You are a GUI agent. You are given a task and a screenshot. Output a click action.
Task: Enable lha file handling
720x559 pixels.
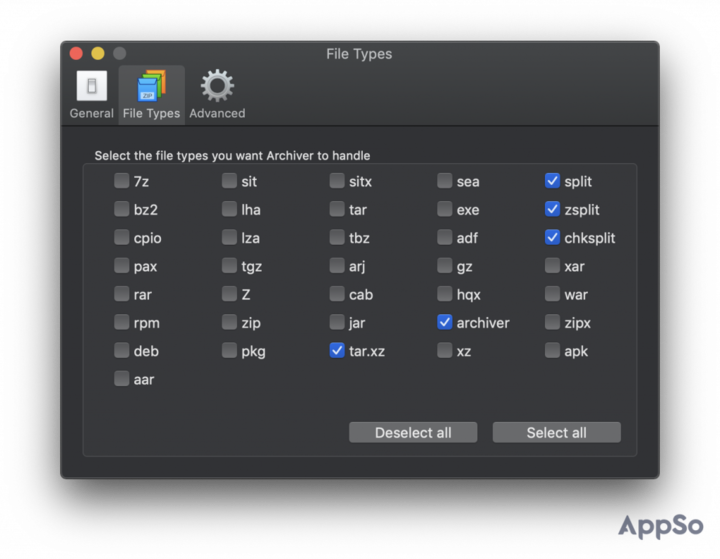(229, 209)
